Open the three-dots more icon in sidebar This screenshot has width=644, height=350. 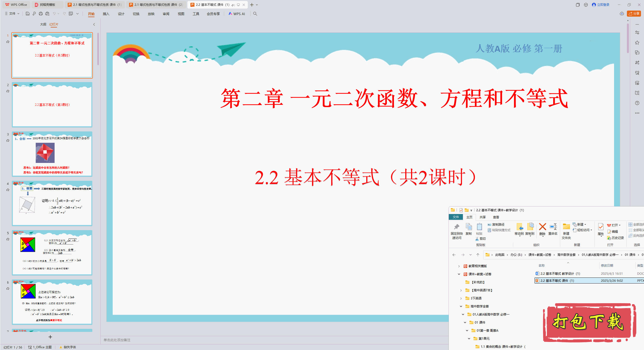pyautogui.click(x=637, y=113)
